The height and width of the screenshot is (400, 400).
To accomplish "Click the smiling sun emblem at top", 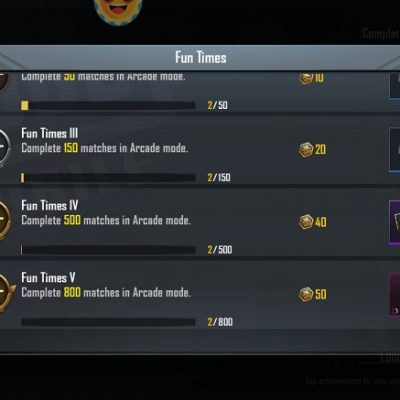I will (x=118, y=12).
